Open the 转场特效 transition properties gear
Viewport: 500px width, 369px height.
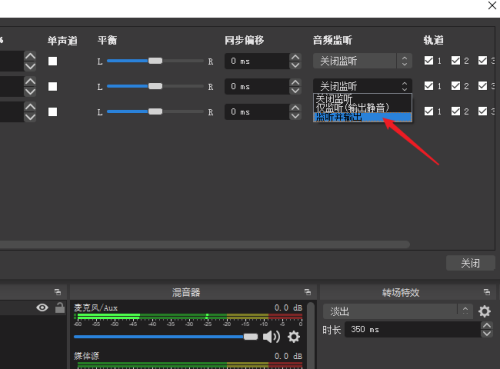(484, 311)
